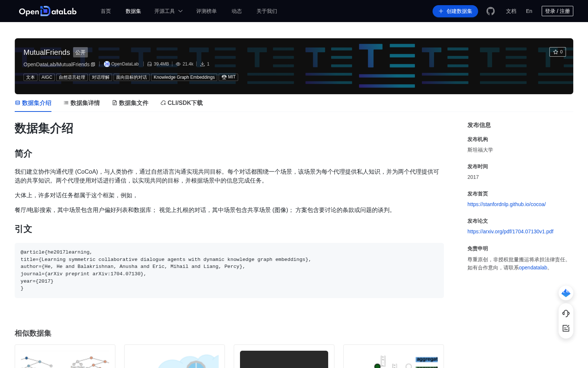Screen dimensions: 588x368
Task: Open the stanfordnlp.github.io/cocoa link
Action: tap(506, 204)
